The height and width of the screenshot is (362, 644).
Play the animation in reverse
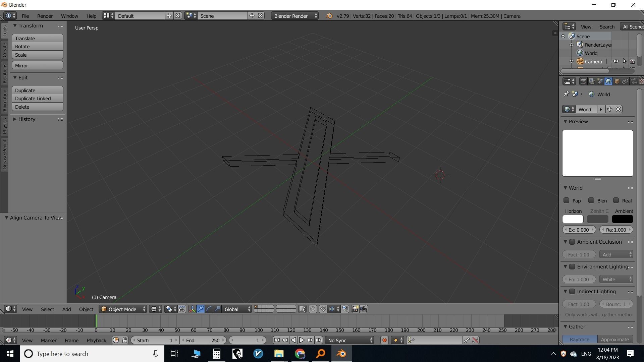tap(293, 340)
